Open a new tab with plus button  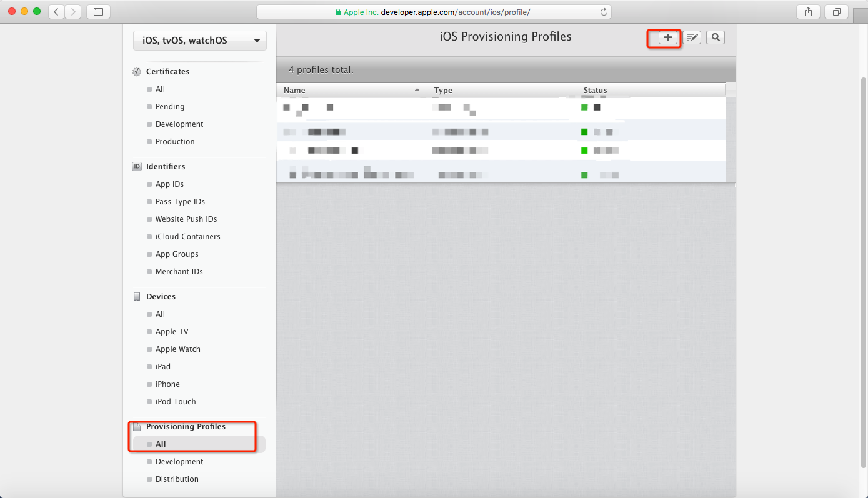pyautogui.click(x=861, y=17)
